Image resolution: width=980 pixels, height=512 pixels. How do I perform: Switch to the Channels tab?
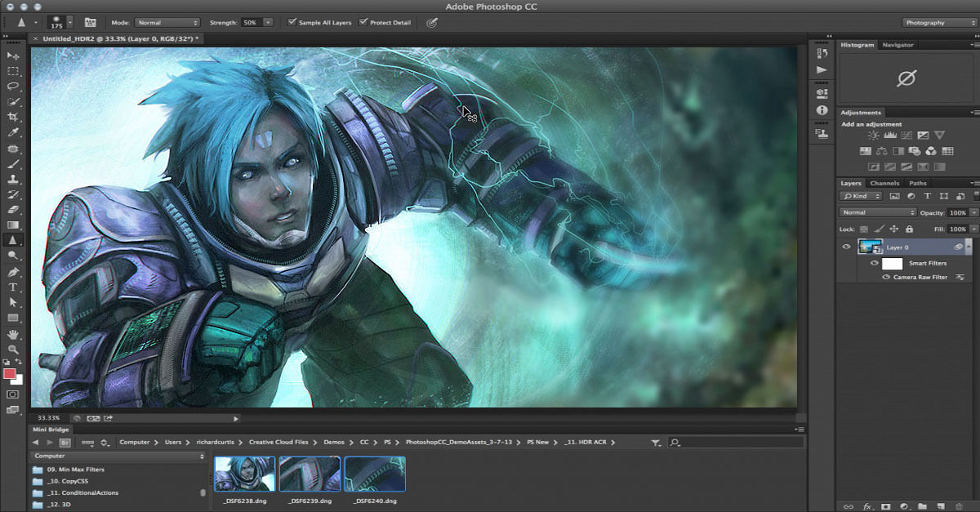coord(884,183)
